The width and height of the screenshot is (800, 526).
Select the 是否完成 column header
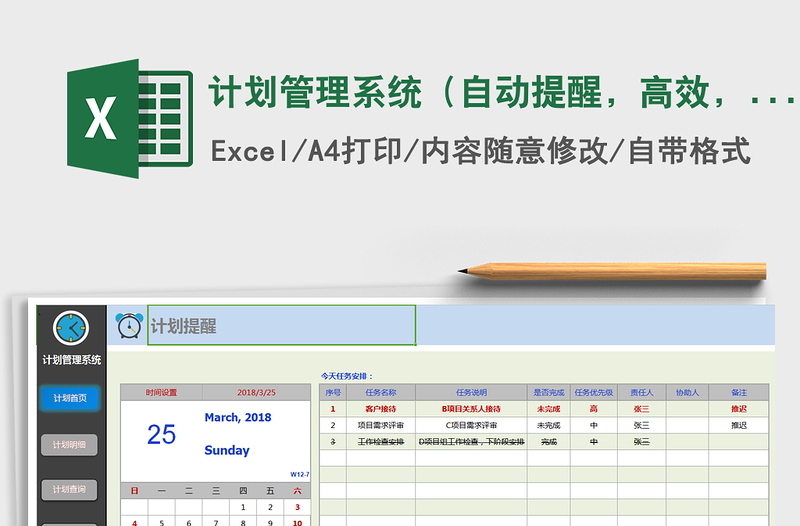point(548,392)
